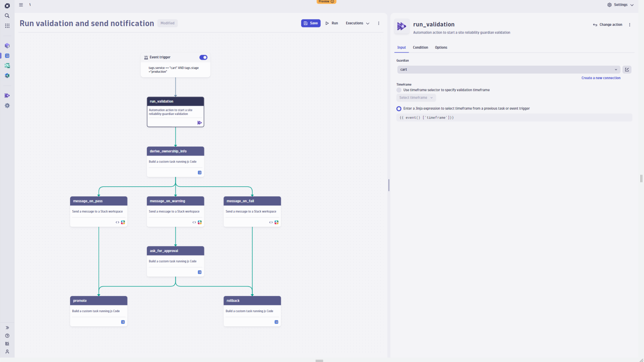Open the search icon in left sidebar
Viewport: 644px width, 362px height.
tap(7, 16)
